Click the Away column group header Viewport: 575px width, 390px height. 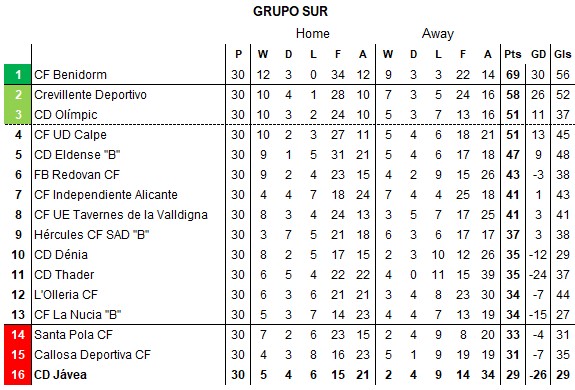438,33
